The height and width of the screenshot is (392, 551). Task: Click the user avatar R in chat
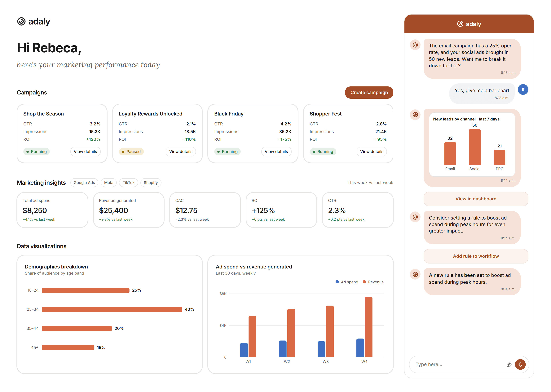tap(523, 89)
